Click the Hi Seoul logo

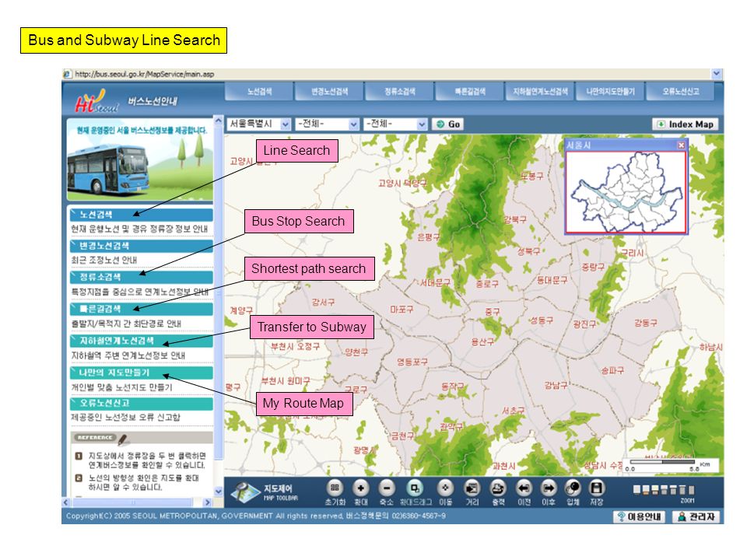tap(96, 101)
